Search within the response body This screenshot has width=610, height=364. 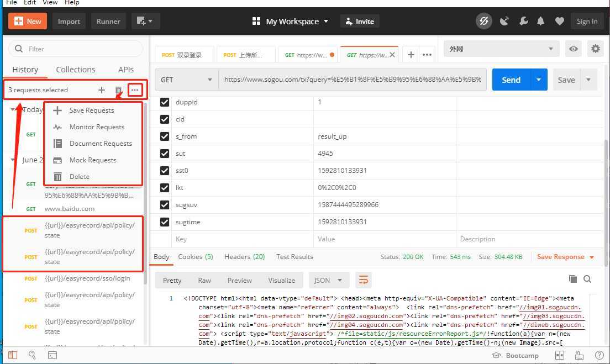[x=587, y=279]
